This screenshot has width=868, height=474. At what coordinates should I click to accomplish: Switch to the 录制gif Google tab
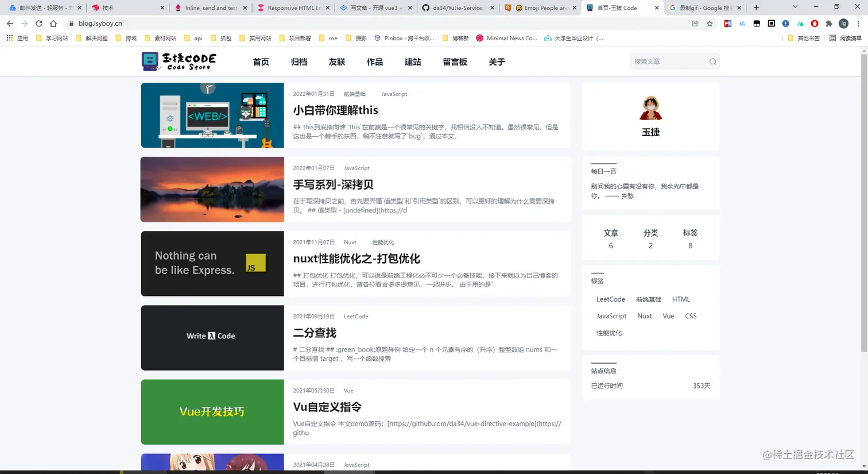coord(704,8)
